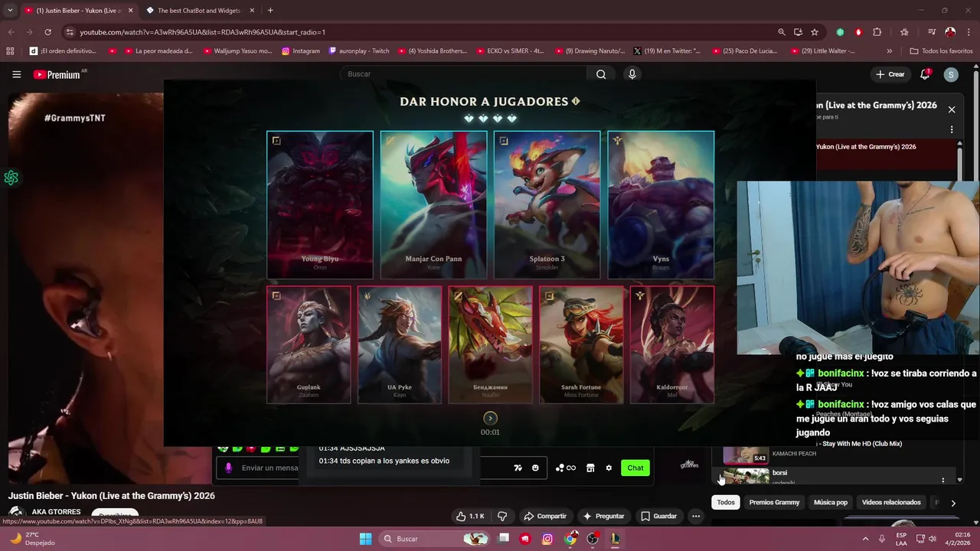Open the ECKO vs SIMER bookmark
The height and width of the screenshot is (551, 980).
[x=509, y=51]
